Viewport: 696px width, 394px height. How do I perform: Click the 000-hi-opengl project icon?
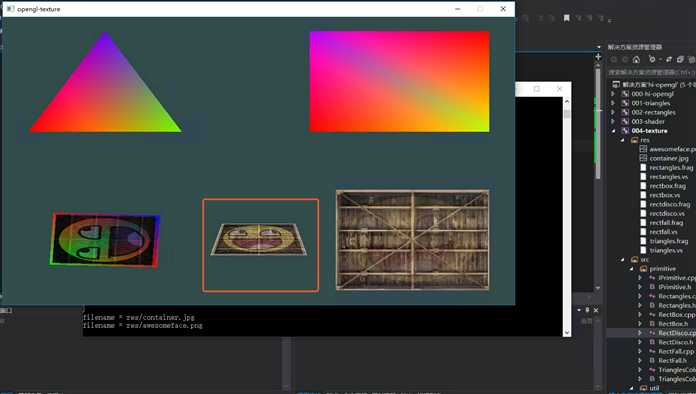[625, 94]
